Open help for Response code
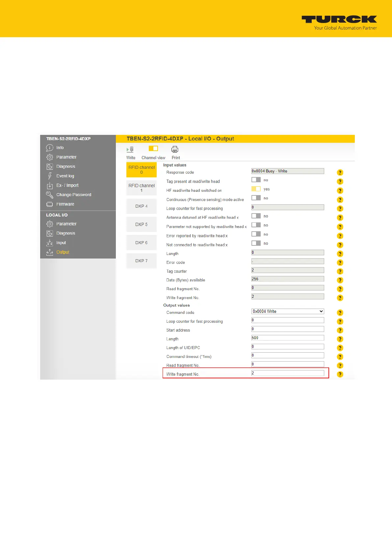 (340, 172)
